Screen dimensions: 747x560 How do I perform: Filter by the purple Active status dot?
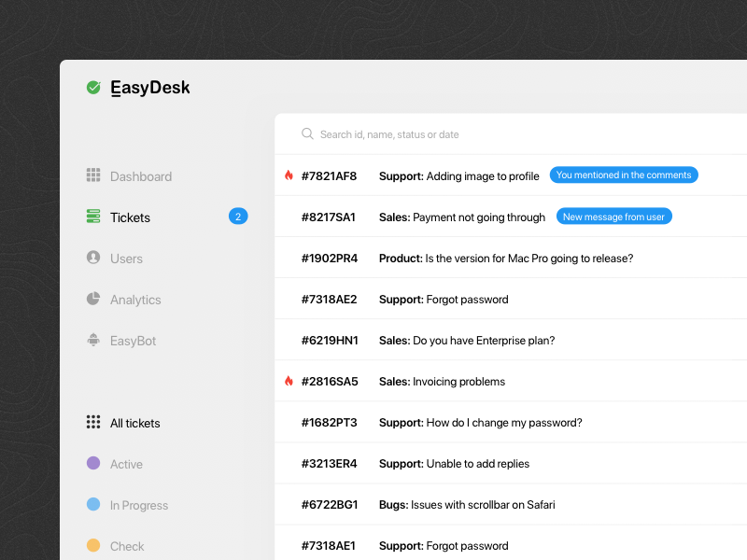tap(93, 463)
